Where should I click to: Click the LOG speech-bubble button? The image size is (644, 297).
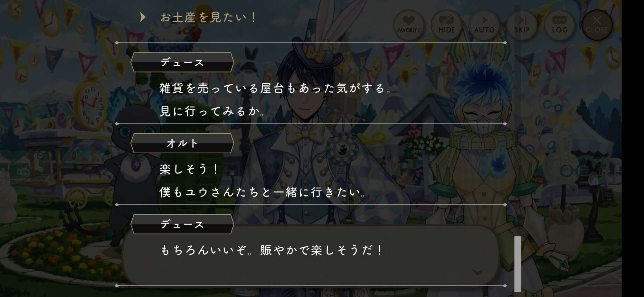coord(559,25)
